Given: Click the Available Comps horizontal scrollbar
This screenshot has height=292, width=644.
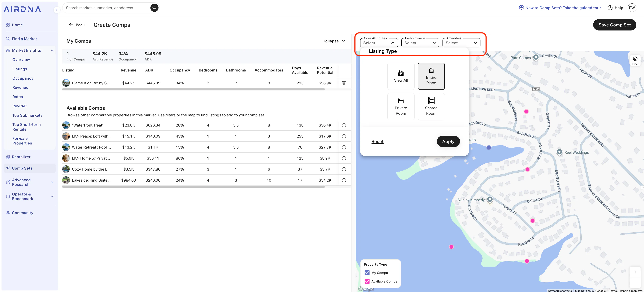Looking at the screenshot, I should pyautogui.click(x=193, y=187).
